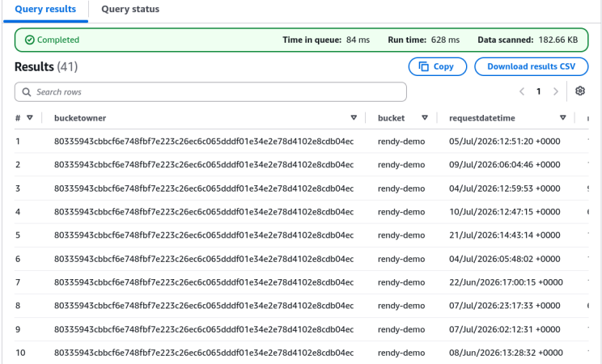This screenshot has width=602, height=364.
Task: Click rendy-demo bucket in row 2
Action: pyautogui.click(x=401, y=165)
